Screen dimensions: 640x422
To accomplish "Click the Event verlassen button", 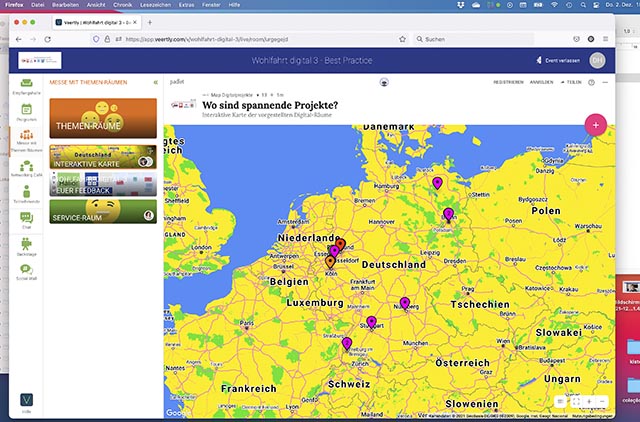I will pyautogui.click(x=558, y=60).
